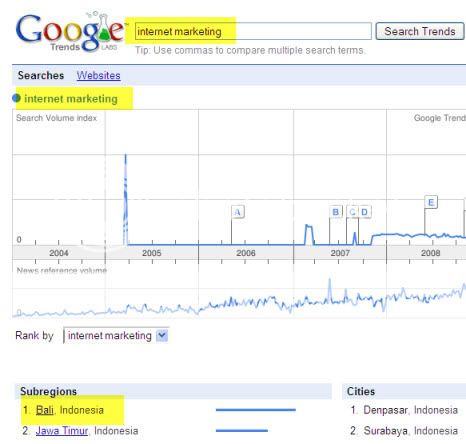
Task: Expand the Rank by dropdown arrow
Action: tap(162, 335)
